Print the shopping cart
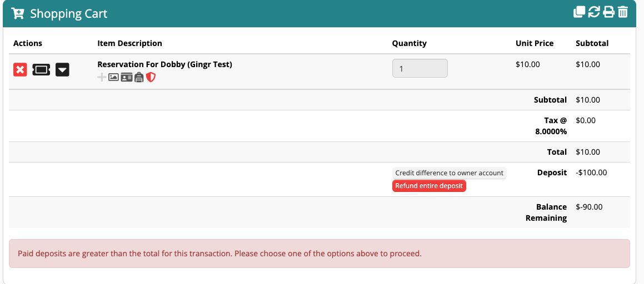The height and width of the screenshot is (284, 644). pyautogui.click(x=608, y=12)
